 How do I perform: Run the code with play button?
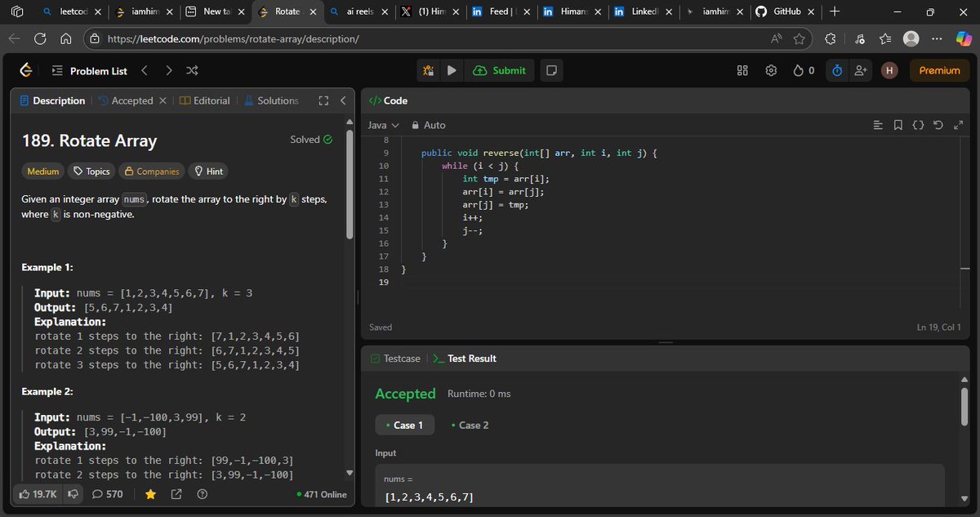pyautogui.click(x=452, y=70)
